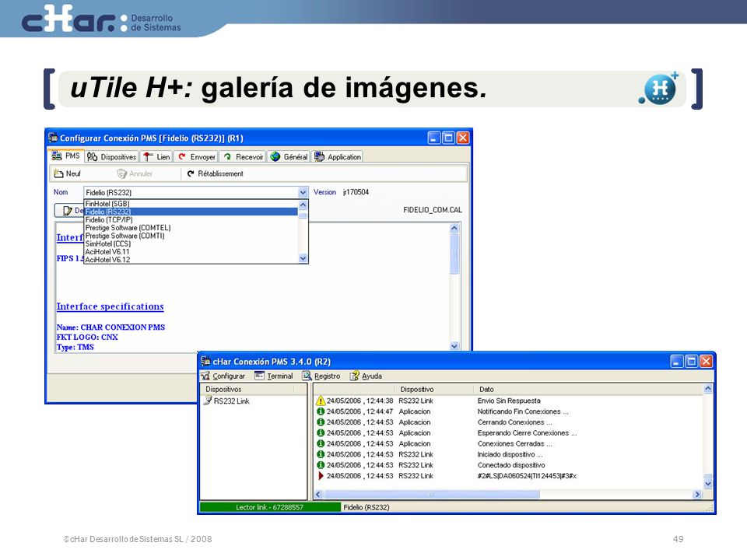
Task: Click the notepad icon button under Nom
Action: pyautogui.click(x=68, y=210)
